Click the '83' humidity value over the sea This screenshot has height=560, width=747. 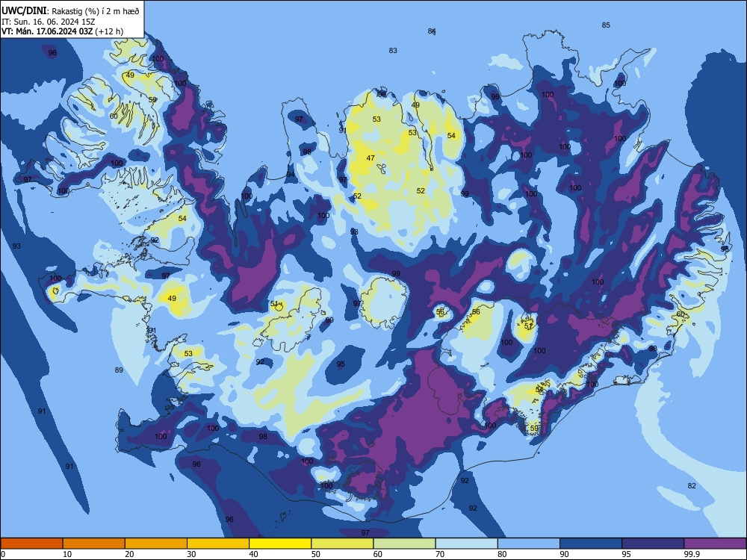(393, 50)
